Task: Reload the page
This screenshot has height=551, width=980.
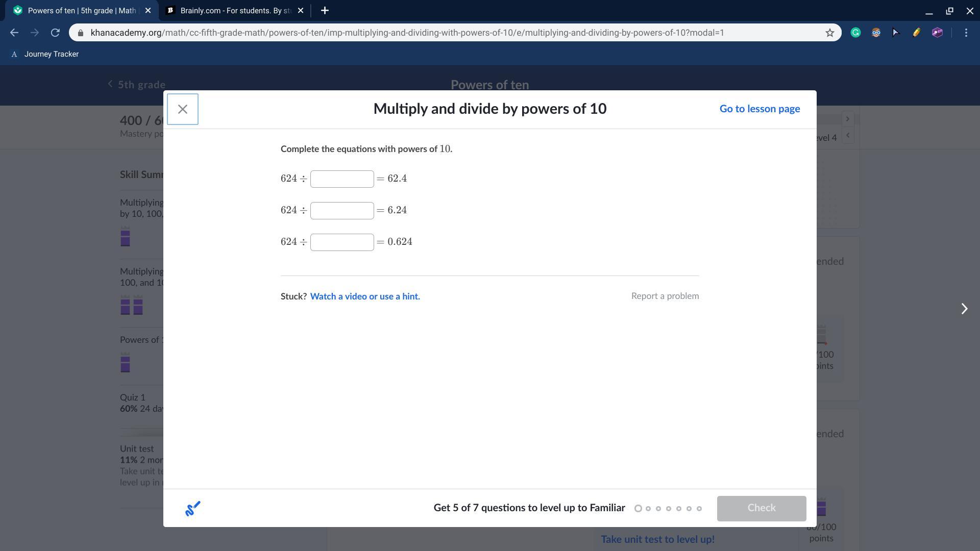Action: coord(55,33)
